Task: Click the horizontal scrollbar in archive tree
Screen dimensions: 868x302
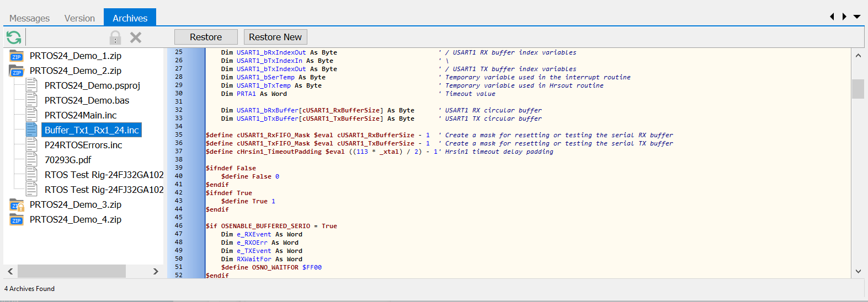Action: (72, 271)
